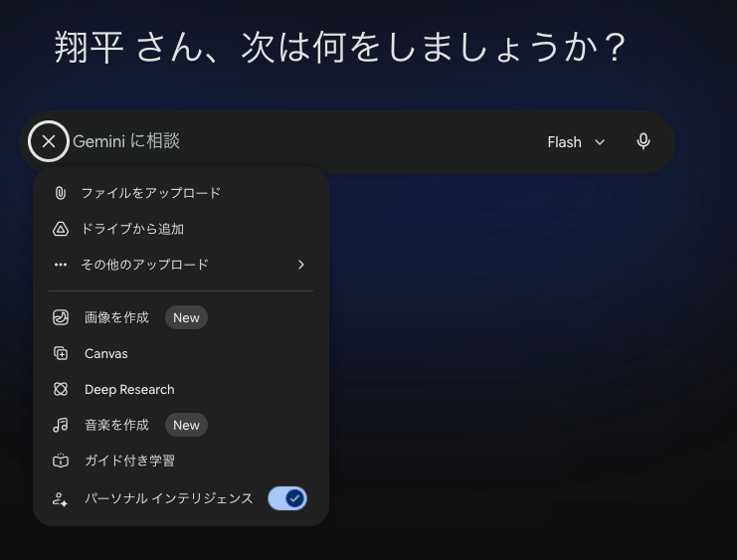Click the personal intelligence person icon

[x=60, y=499]
